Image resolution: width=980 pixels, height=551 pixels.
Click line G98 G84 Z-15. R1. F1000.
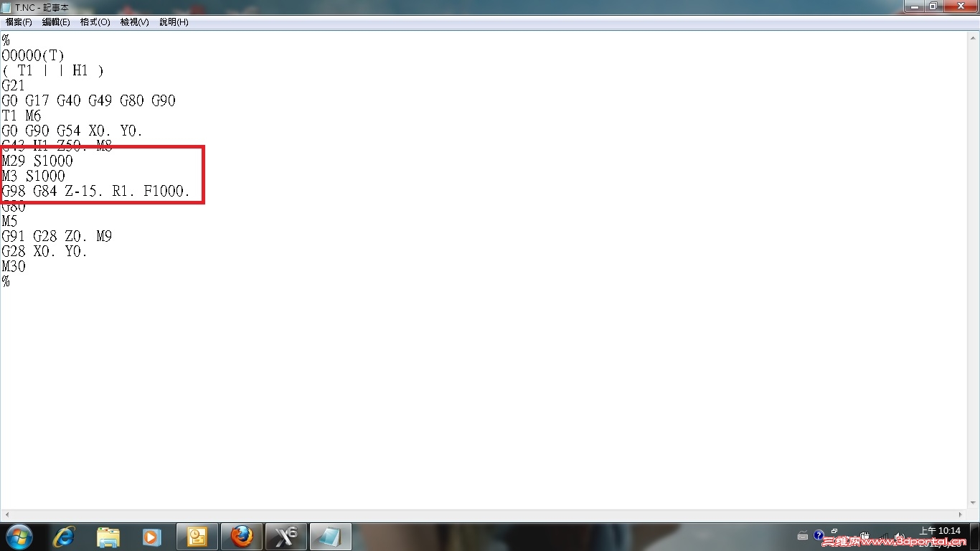[96, 191]
